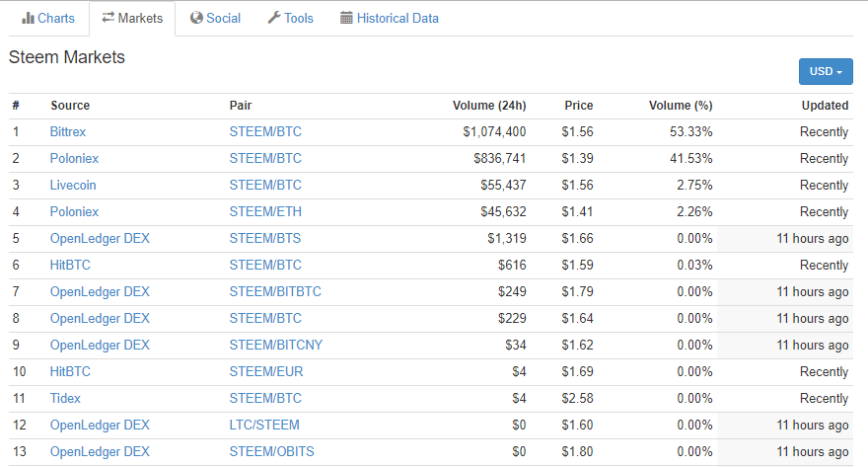Click the Updated column header
Image resolution: width=868 pixels, height=467 pixels.
(824, 106)
